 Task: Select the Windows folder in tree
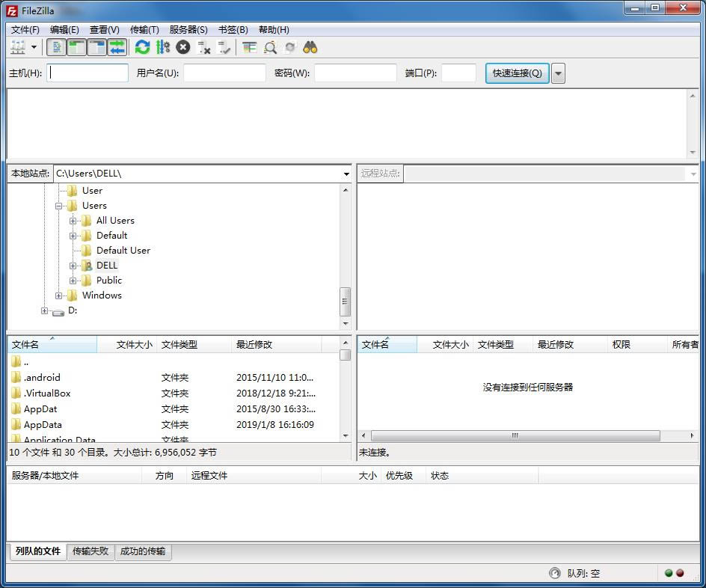102,295
